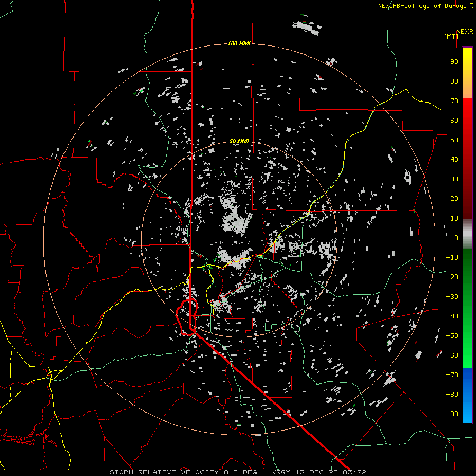Click the positive 20 value on velocity scale
This screenshot has width=476, height=476.
[x=454, y=198]
